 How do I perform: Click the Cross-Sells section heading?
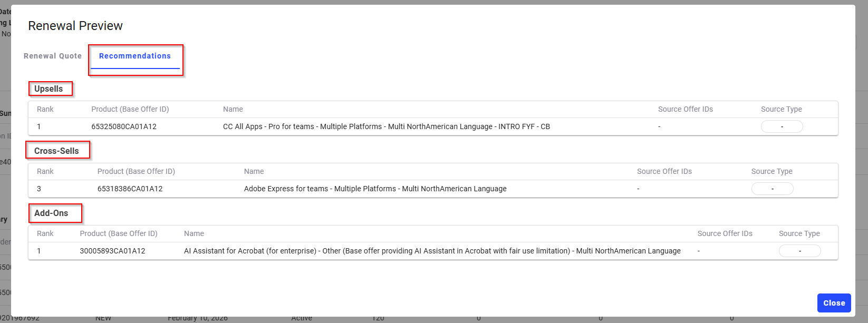[56, 151]
